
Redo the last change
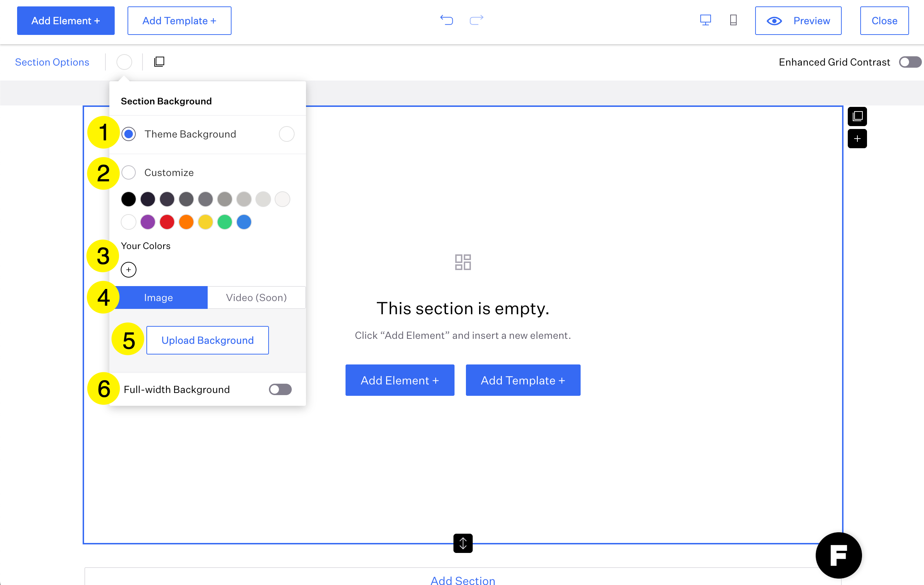pyautogui.click(x=476, y=20)
